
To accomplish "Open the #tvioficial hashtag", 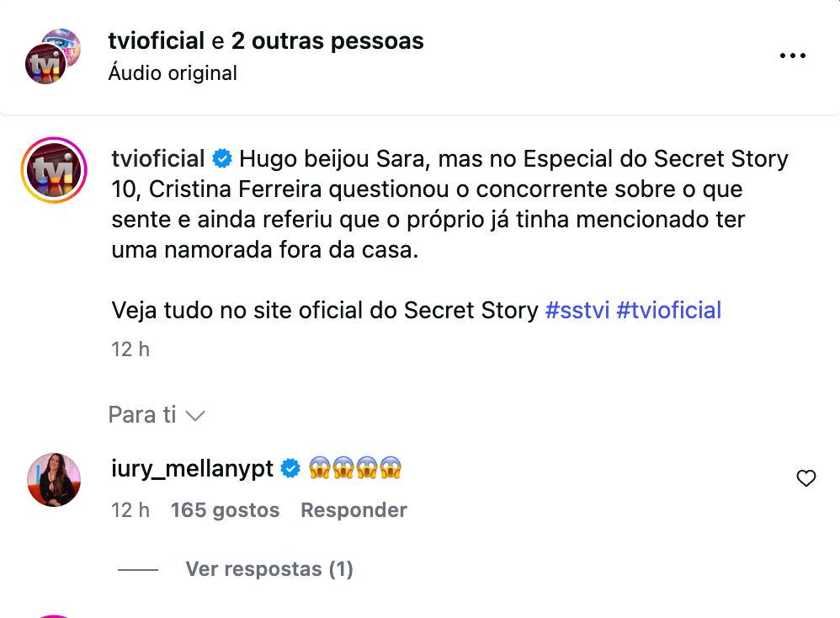I will click(668, 310).
